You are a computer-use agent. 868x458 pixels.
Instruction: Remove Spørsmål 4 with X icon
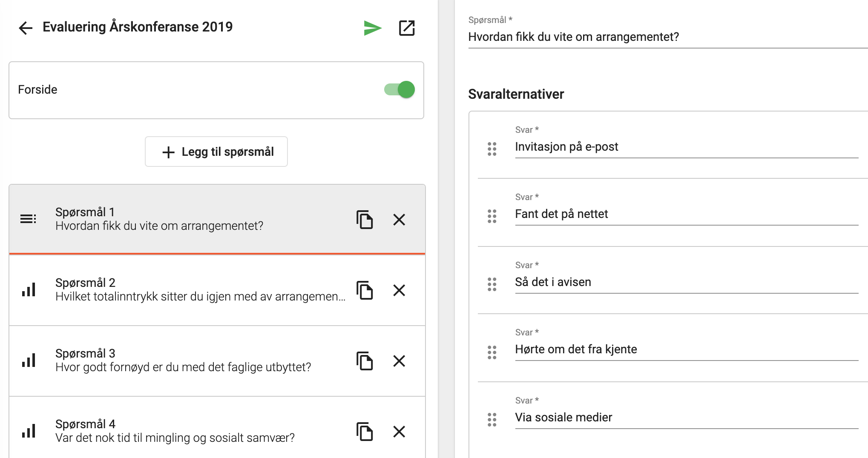[399, 432]
